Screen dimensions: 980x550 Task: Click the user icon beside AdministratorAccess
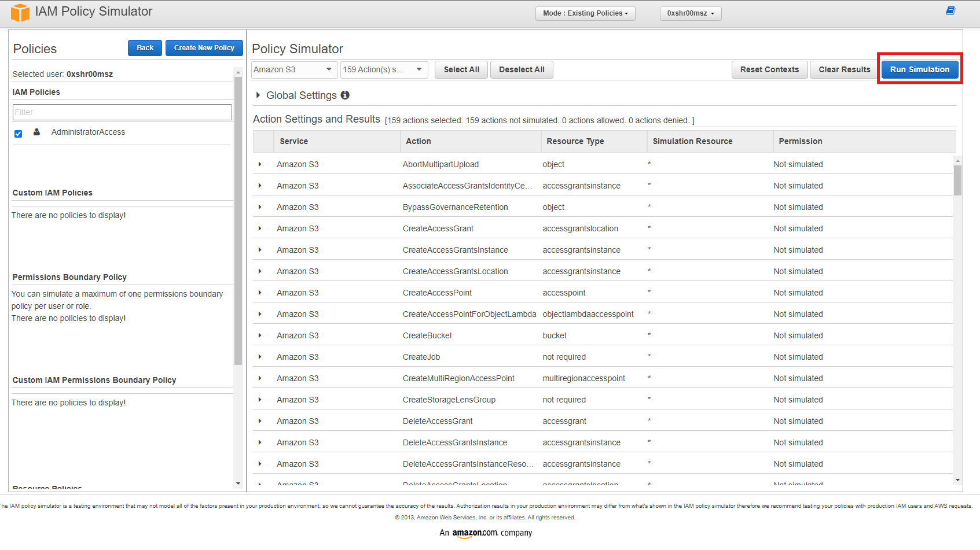(x=37, y=132)
